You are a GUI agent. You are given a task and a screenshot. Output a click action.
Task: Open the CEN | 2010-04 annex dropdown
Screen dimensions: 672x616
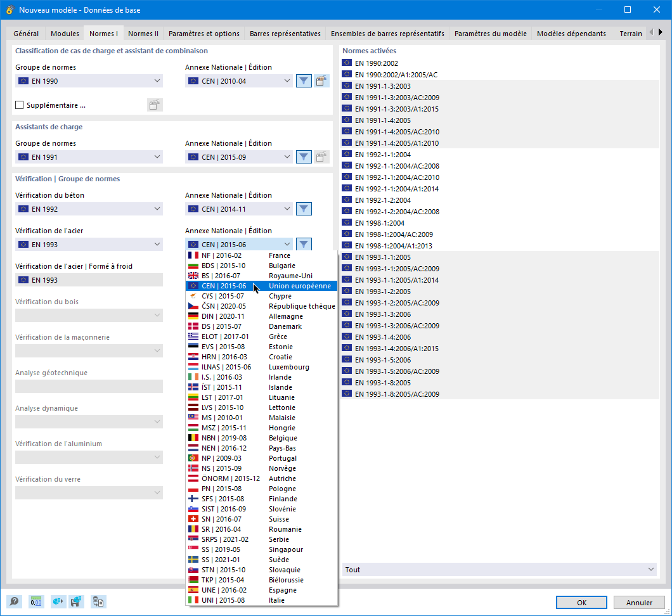click(239, 81)
